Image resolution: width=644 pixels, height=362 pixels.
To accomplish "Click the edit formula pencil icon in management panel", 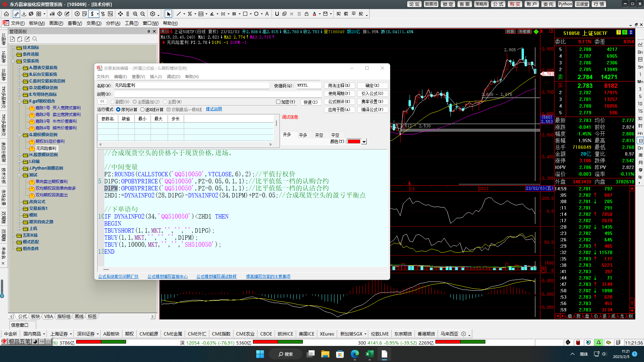I will pyautogui.click(x=27, y=39).
